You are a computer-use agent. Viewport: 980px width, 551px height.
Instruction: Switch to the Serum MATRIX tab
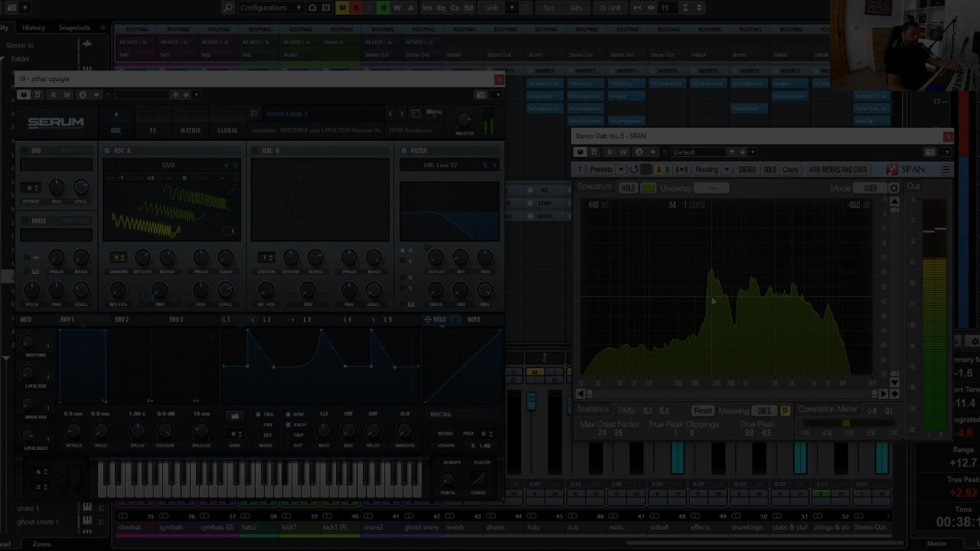click(190, 122)
